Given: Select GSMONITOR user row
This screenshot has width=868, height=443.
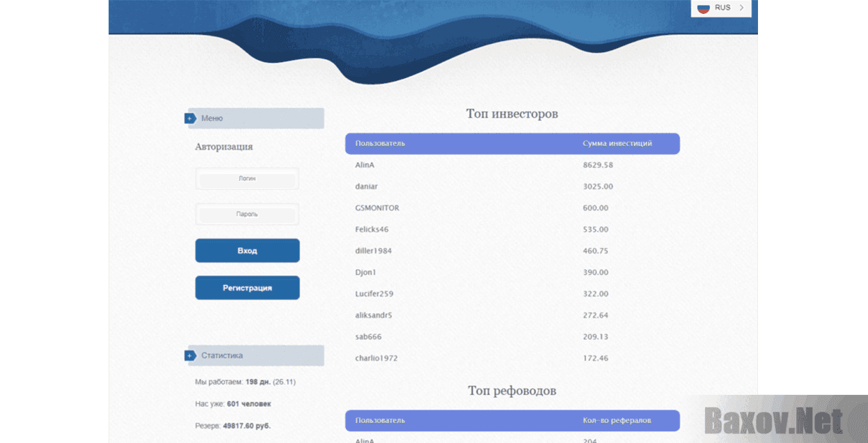Looking at the screenshot, I should pos(377,208).
